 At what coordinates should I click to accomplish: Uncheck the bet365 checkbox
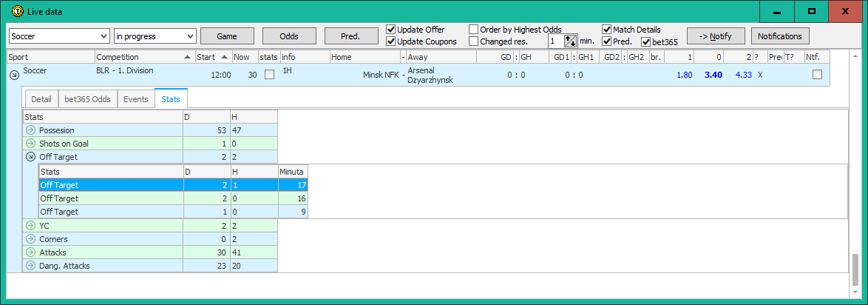coord(645,42)
